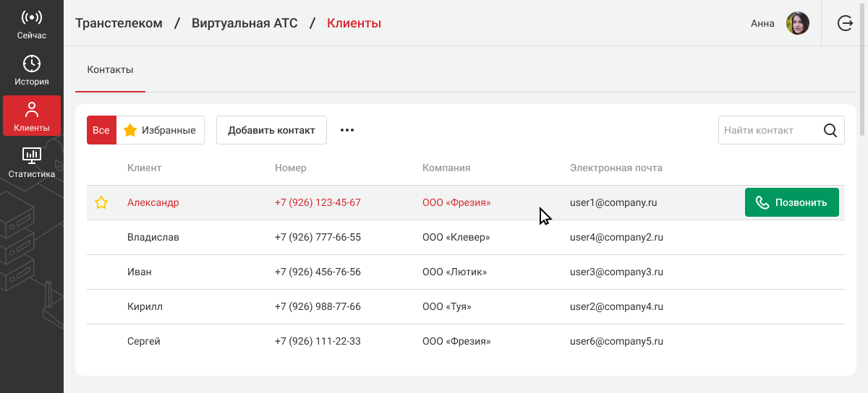
Task: Toggle favorite star for Александр
Action: coord(101,203)
